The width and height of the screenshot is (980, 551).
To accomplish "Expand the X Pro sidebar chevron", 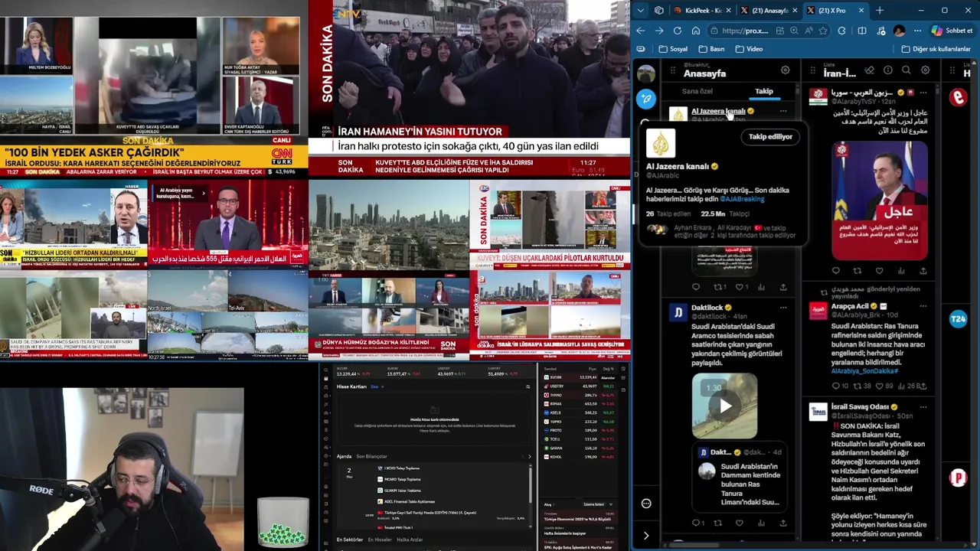I will [x=646, y=536].
